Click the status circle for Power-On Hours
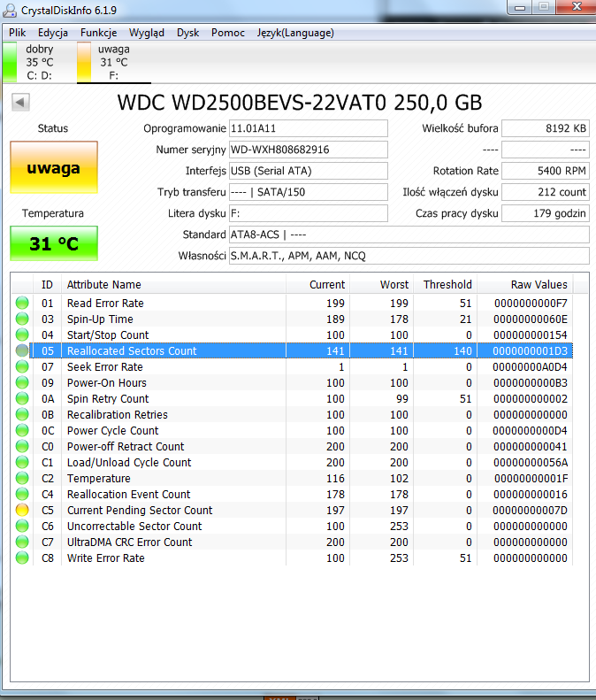The height and width of the screenshot is (700, 596). 22,382
